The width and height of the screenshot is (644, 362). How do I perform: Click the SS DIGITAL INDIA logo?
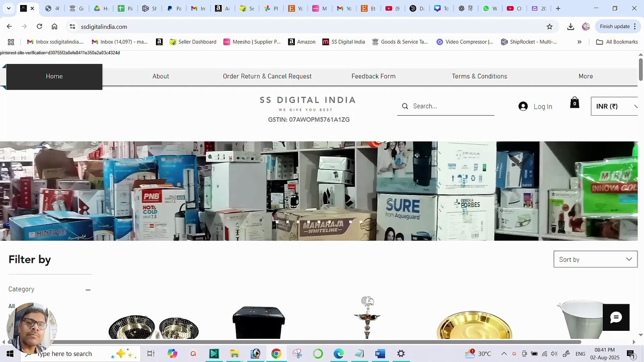pos(308,100)
